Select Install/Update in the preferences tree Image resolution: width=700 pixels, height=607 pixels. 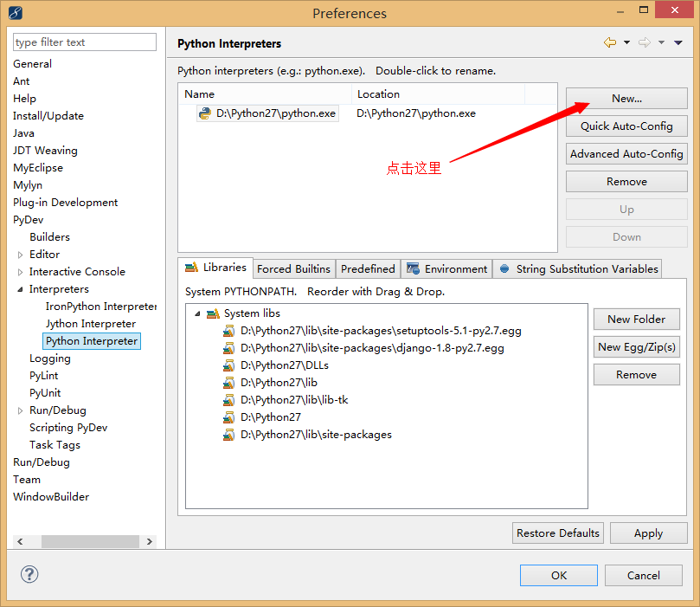click(x=48, y=116)
